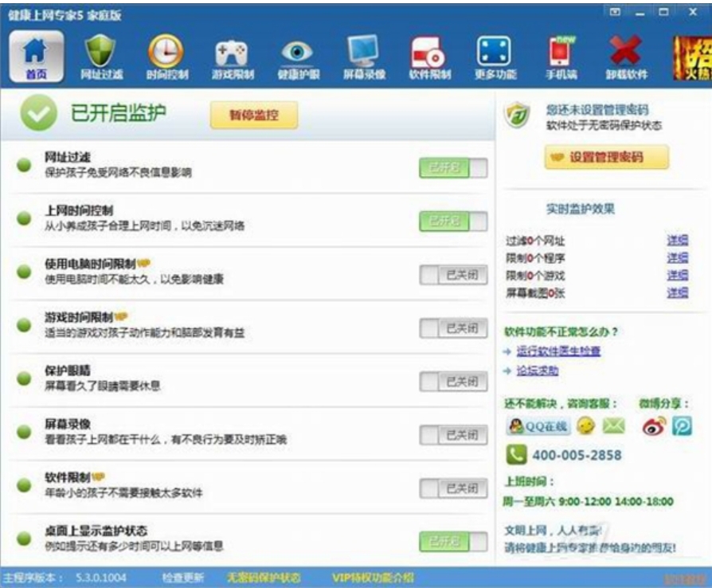Click 检查更新 in status bar
712x588 pixels.
pos(183,578)
